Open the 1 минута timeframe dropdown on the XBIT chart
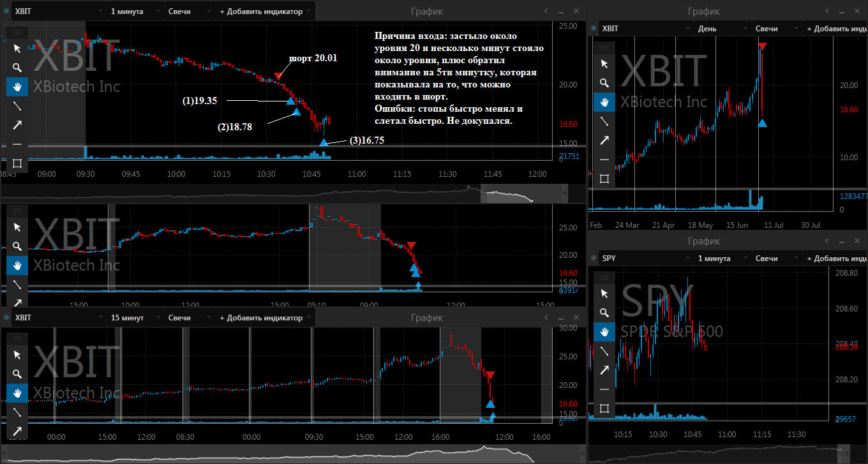Image resolution: width=868 pixels, height=464 pixels. coord(135,11)
